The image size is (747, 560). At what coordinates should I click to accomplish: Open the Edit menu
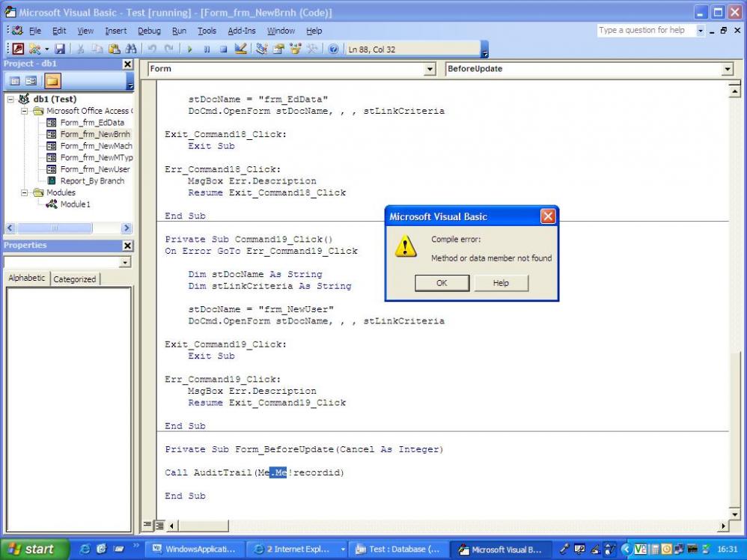tap(59, 31)
